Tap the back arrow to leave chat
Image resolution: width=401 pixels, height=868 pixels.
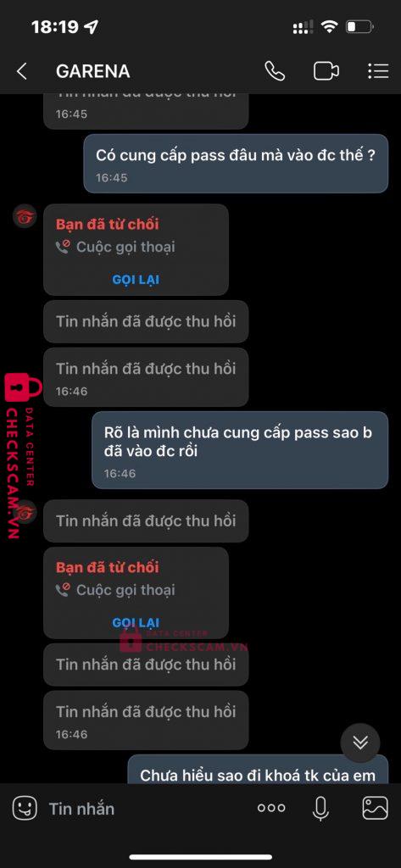tap(21, 71)
